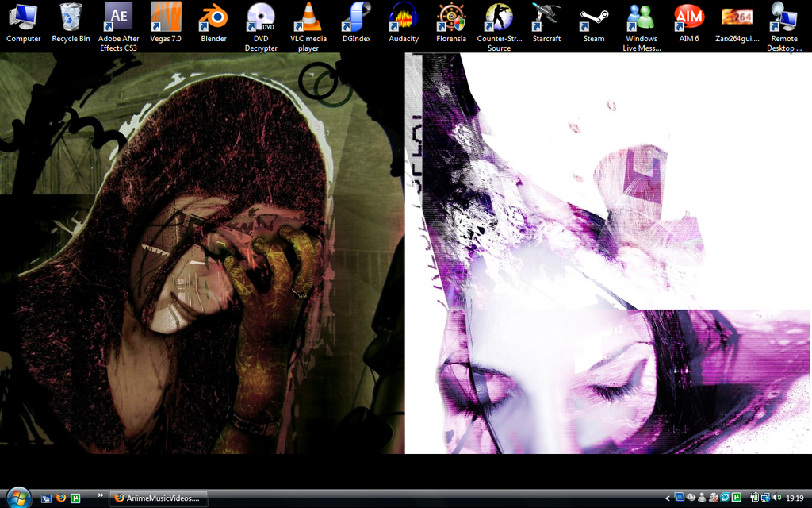Open the AIM tray icon
812x508 pixels.
point(691,497)
